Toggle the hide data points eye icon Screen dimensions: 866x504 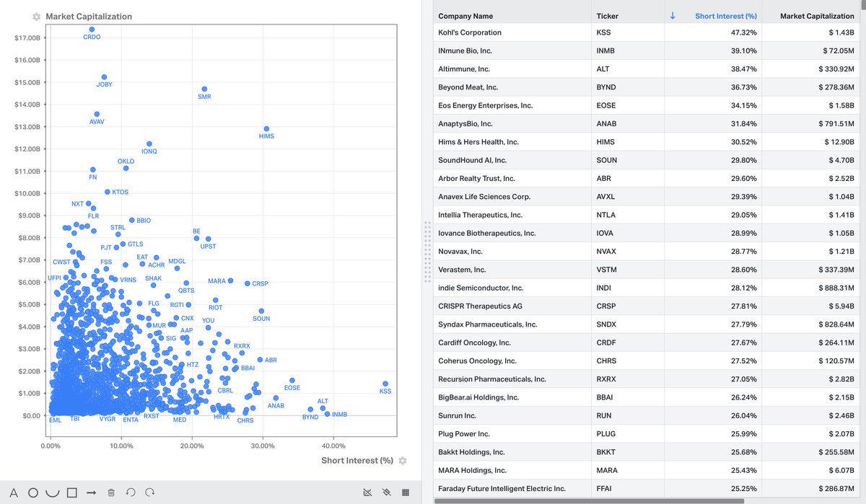coord(386,492)
